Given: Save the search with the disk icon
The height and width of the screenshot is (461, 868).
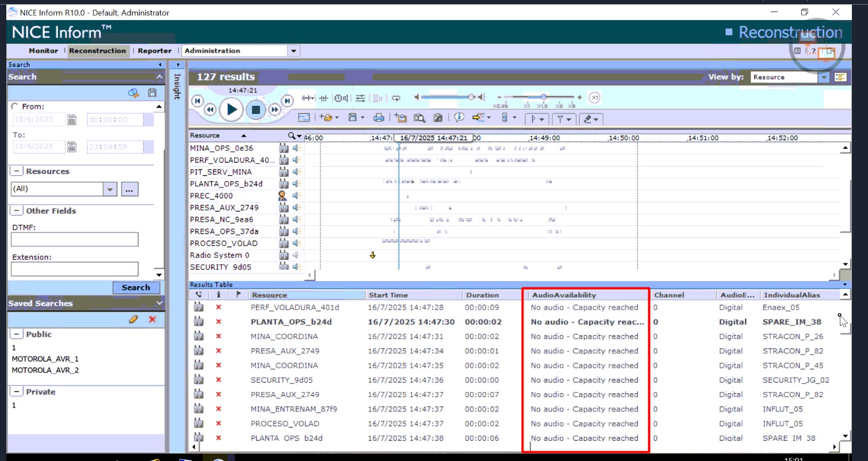Looking at the screenshot, I should (152, 93).
